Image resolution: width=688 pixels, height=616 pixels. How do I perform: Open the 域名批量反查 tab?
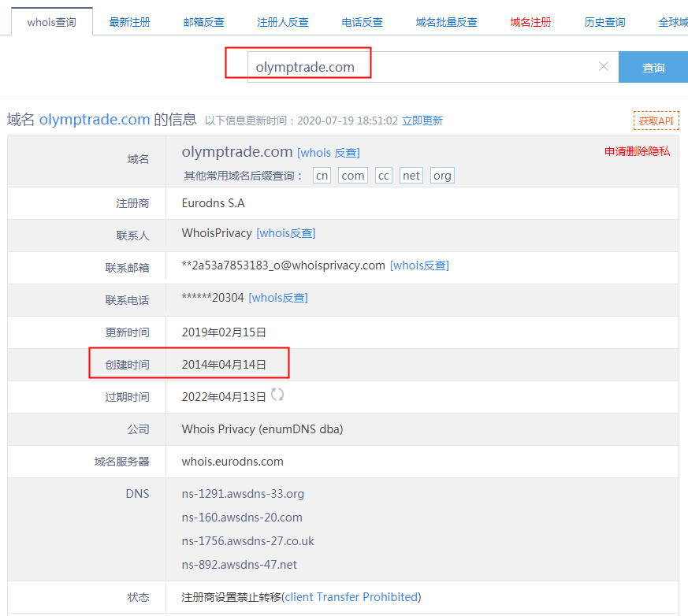point(446,22)
